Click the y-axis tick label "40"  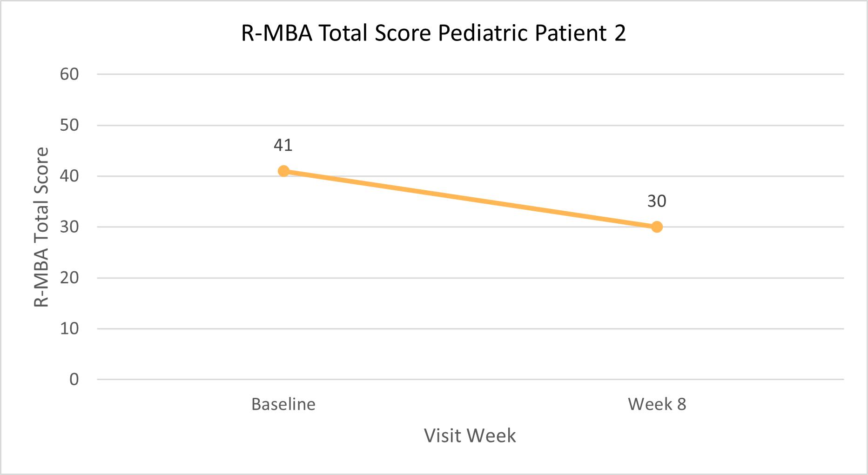click(x=69, y=176)
